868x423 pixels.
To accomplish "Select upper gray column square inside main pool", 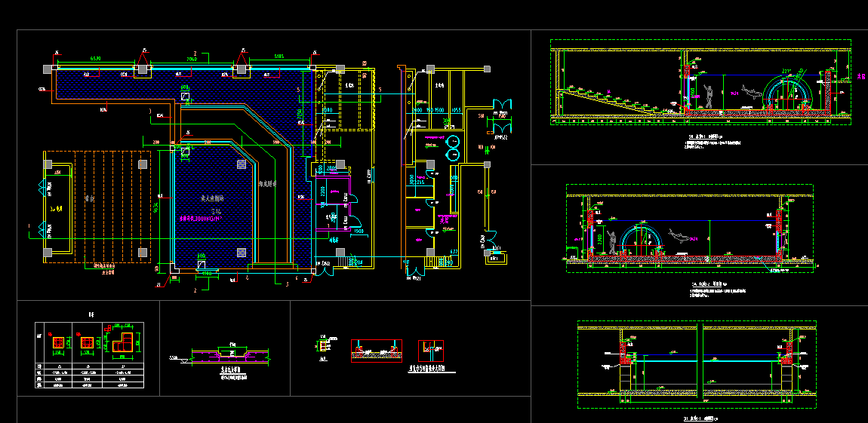I will 242,164.
